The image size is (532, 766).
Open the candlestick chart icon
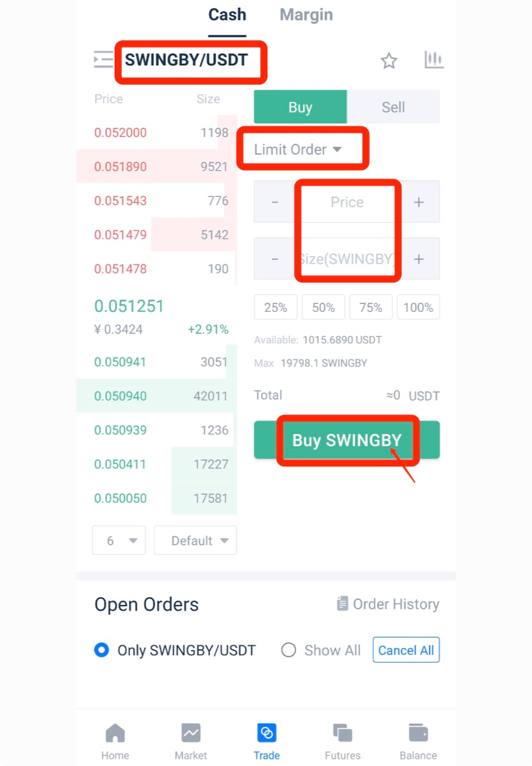pyautogui.click(x=434, y=60)
